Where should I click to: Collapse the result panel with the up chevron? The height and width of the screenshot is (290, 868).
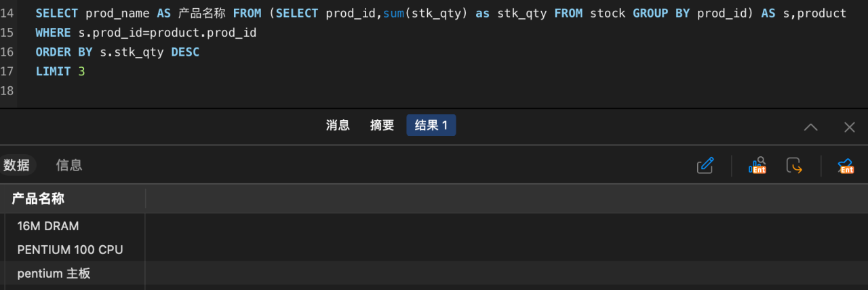coord(810,127)
